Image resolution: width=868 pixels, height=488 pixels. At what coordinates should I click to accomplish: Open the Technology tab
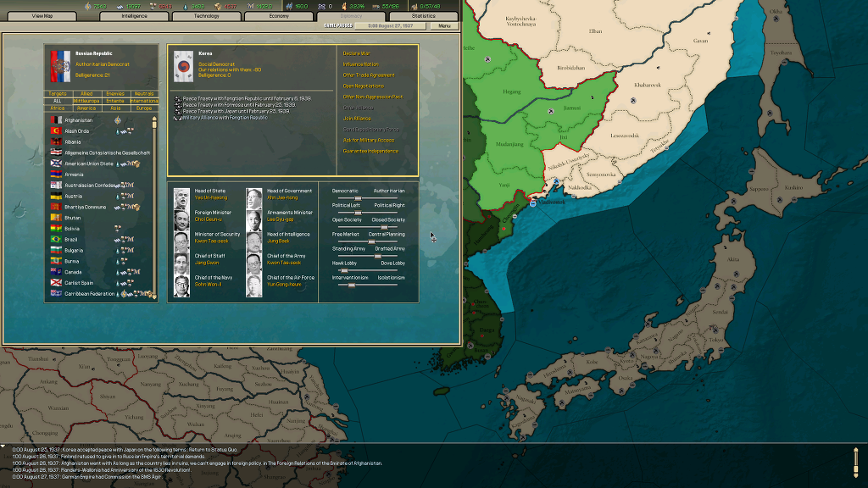coord(207,16)
